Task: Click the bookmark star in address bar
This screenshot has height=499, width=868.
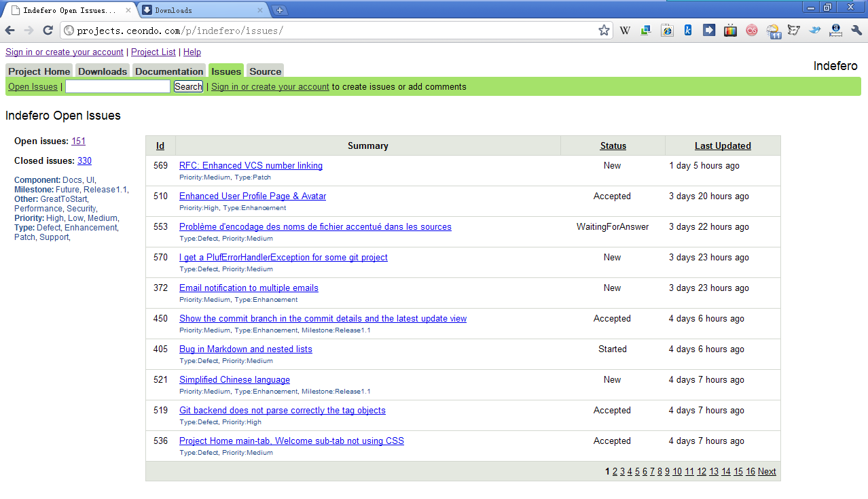Action: click(x=604, y=31)
